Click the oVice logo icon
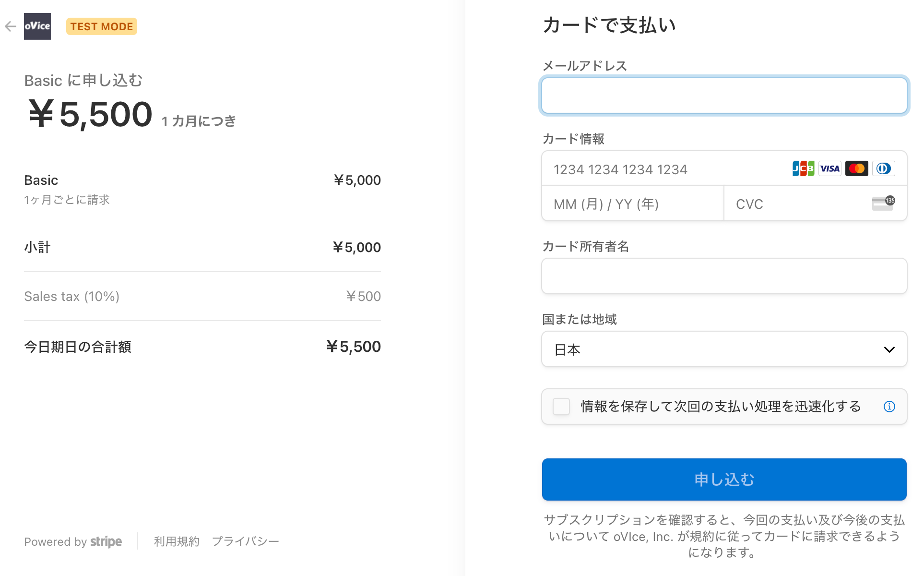This screenshot has height=576, width=924. click(x=37, y=26)
